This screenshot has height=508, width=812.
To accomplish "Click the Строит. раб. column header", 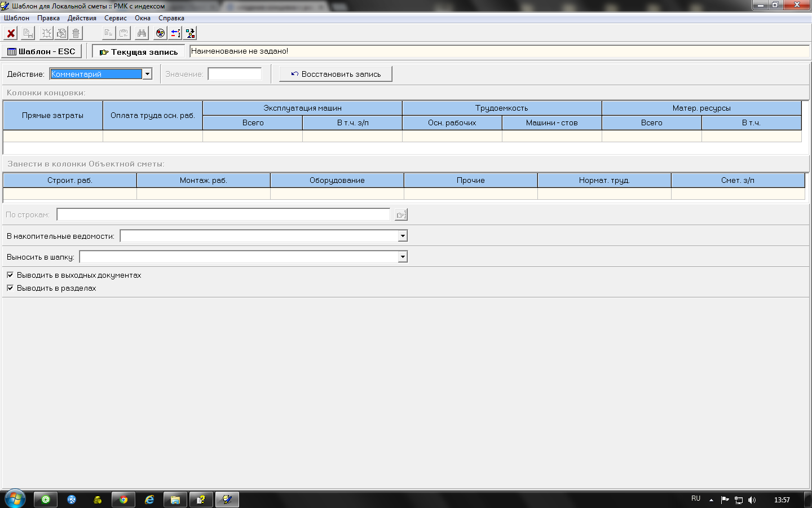I will pyautogui.click(x=70, y=181).
